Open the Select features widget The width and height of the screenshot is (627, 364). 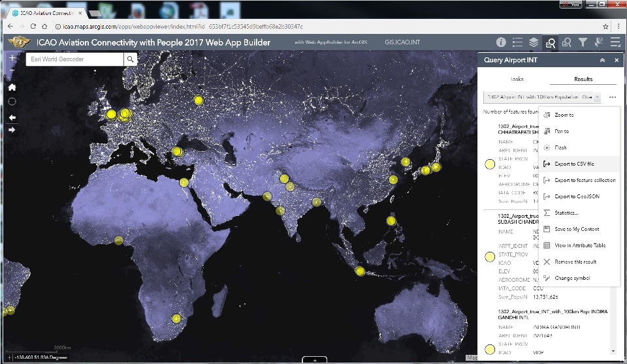(x=599, y=42)
